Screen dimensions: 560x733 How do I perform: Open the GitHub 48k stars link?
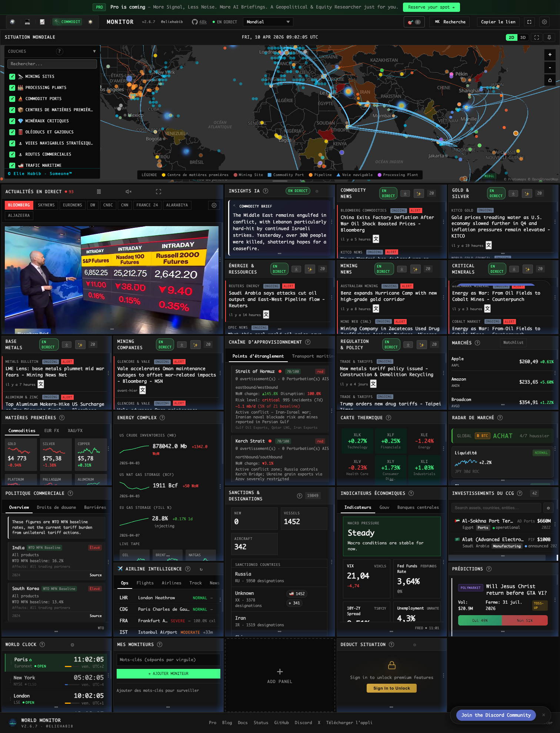tap(199, 22)
